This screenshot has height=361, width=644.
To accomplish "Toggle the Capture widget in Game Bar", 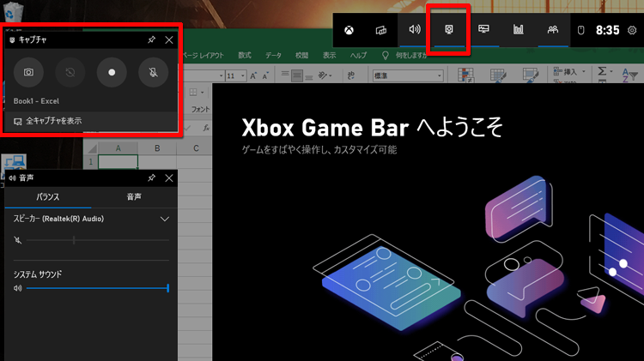I will tap(449, 29).
